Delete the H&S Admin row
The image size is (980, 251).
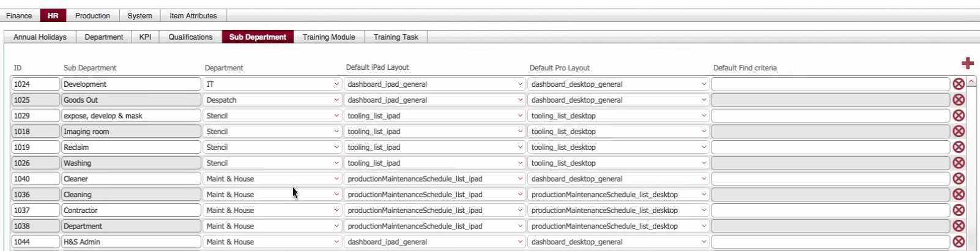[959, 242]
